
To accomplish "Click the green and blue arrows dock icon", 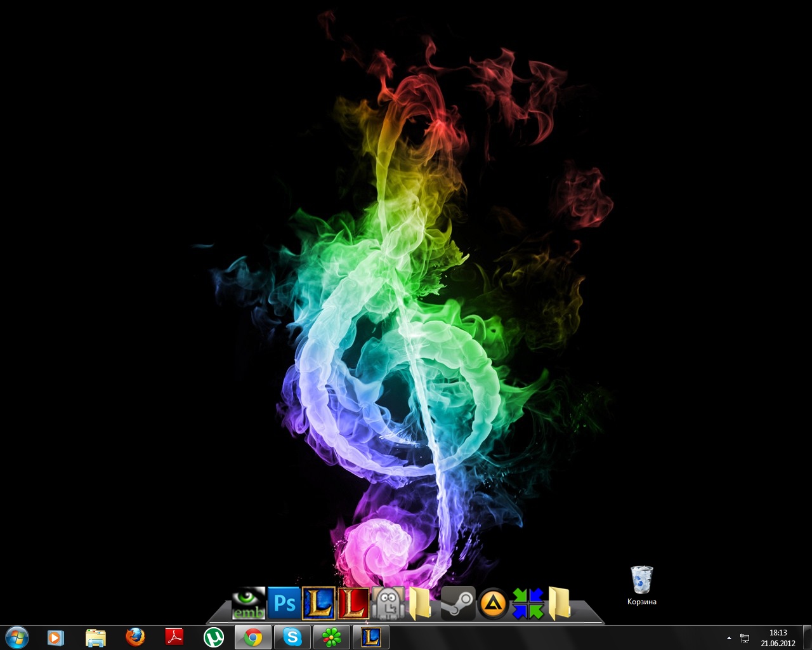I will coord(528,603).
